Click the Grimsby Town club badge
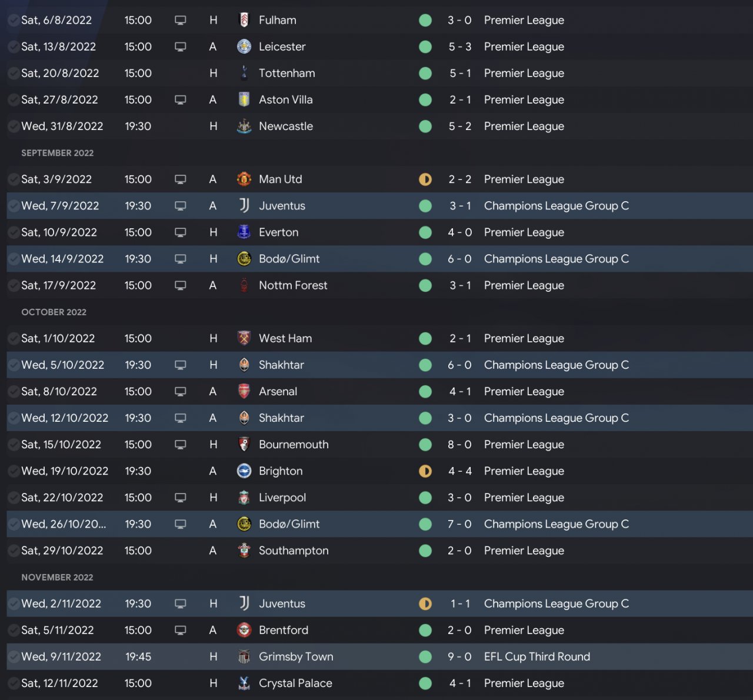Screen dimensions: 753x700 coord(244,656)
